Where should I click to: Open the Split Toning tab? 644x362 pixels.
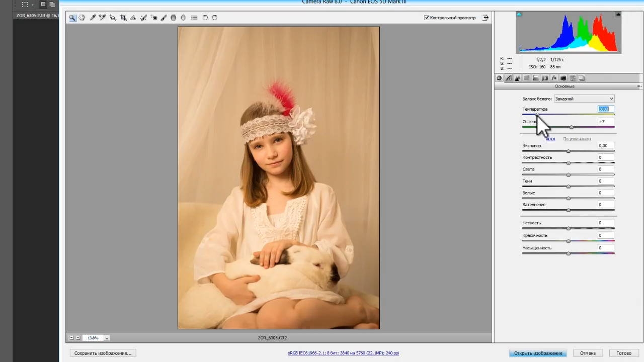pos(536,78)
